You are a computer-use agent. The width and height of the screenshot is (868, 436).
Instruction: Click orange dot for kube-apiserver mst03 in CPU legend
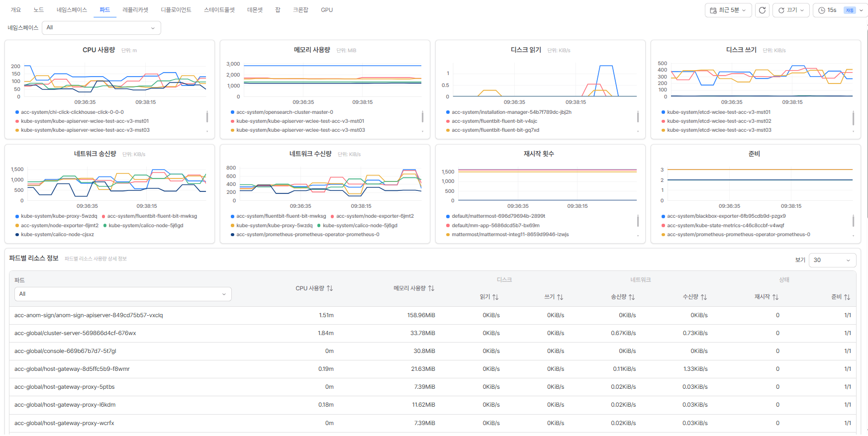pyautogui.click(x=17, y=130)
